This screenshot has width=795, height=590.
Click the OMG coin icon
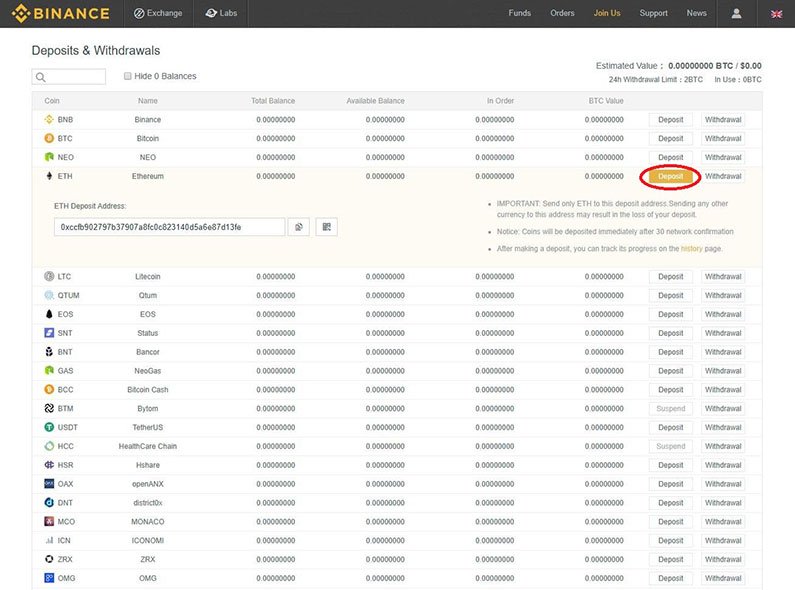coord(49,578)
